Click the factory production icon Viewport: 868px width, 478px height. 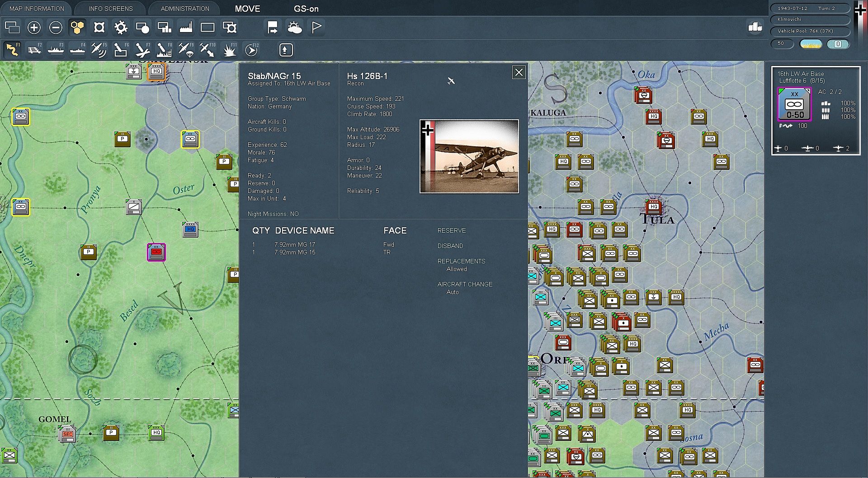186,28
